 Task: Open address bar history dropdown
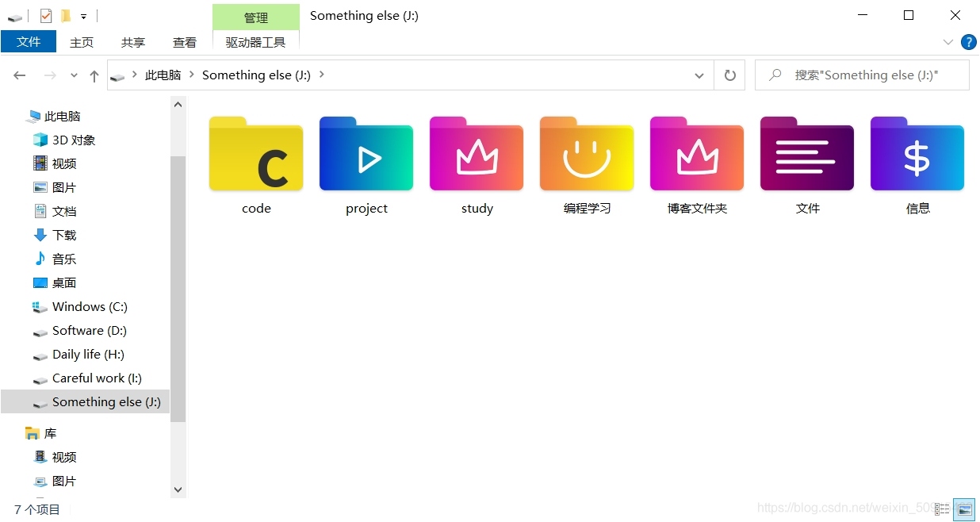pos(699,75)
